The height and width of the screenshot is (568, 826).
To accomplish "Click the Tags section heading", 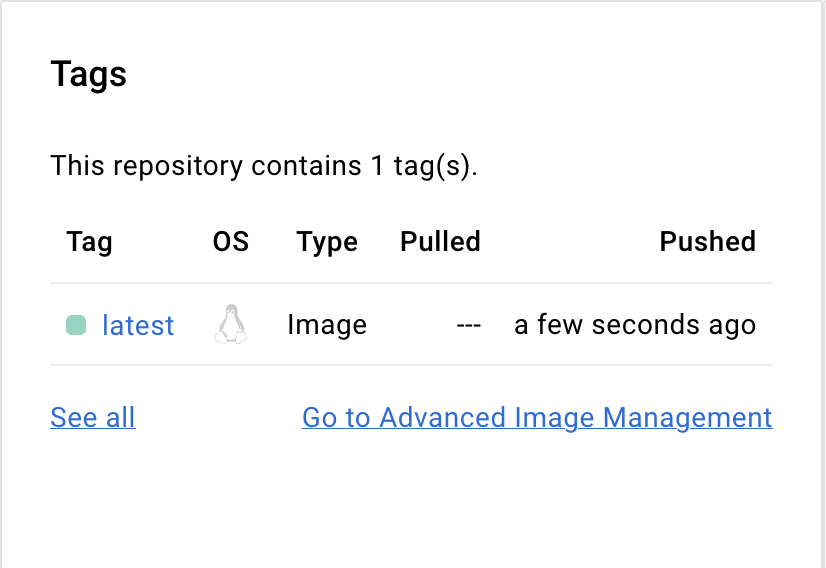I will click(88, 74).
